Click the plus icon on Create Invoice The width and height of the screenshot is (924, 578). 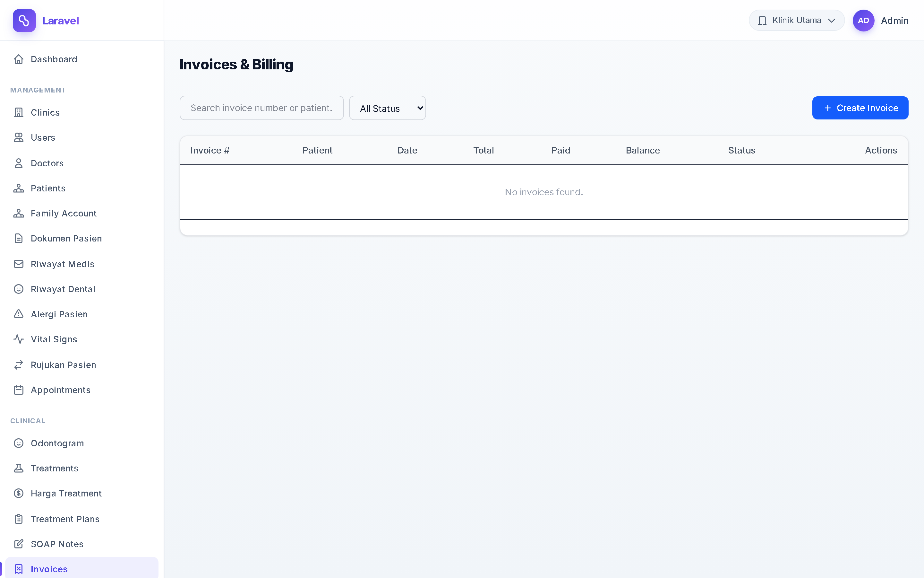pos(827,108)
